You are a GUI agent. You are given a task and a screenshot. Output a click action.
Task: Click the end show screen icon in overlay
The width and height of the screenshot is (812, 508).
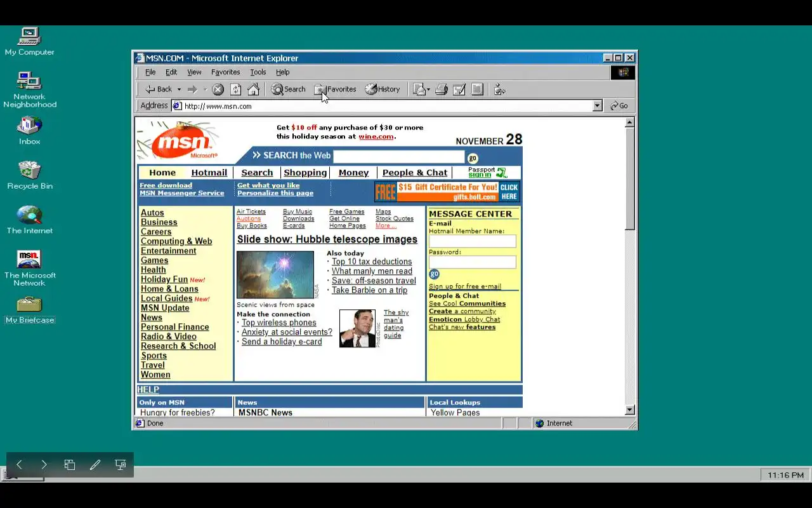(x=121, y=465)
